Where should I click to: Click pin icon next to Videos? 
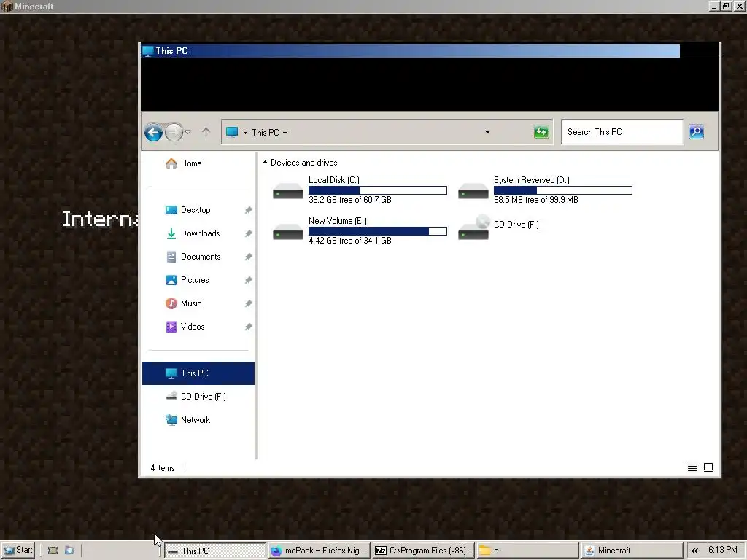[x=248, y=327]
